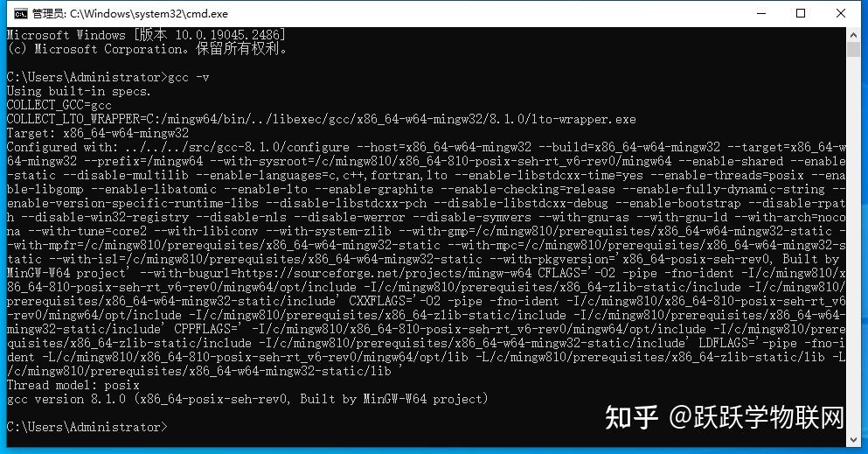Image resolution: width=868 pixels, height=454 pixels.
Task: Click the Using built-in specs line
Action: (79, 91)
